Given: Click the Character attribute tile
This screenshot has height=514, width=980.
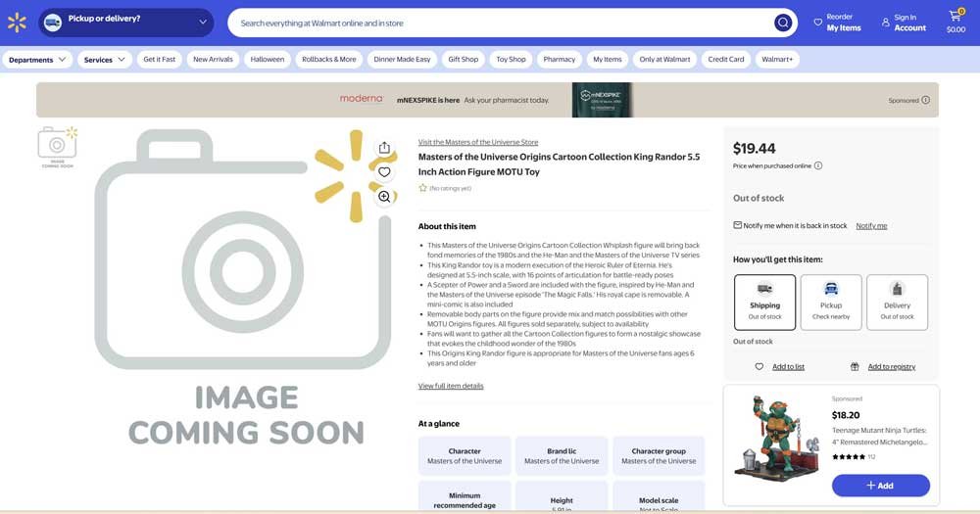Looking at the screenshot, I should [465, 456].
